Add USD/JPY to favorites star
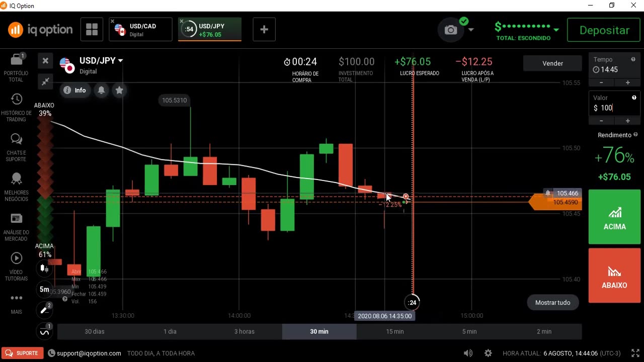Screen dimensions: 644x362 point(119,90)
